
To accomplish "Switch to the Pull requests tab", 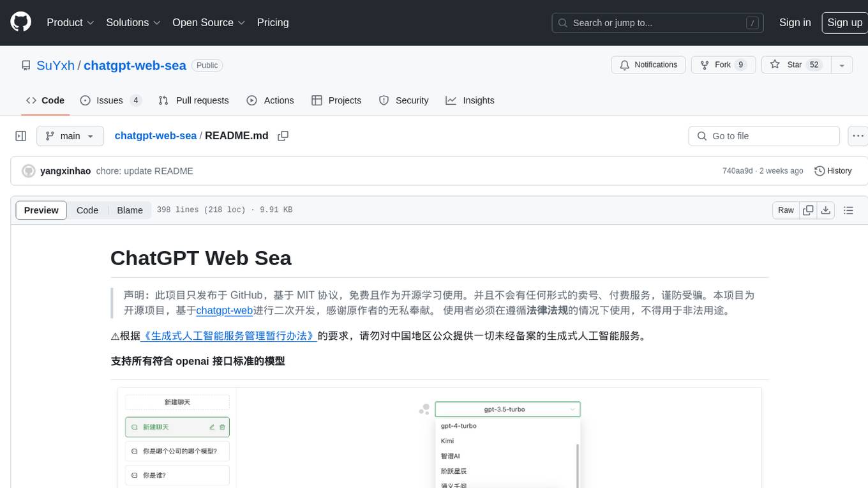I will 193,100.
